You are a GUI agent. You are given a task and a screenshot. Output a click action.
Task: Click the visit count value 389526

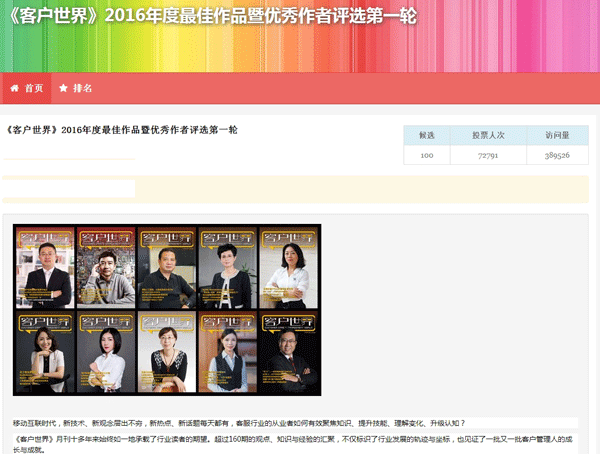click(557, 156)
